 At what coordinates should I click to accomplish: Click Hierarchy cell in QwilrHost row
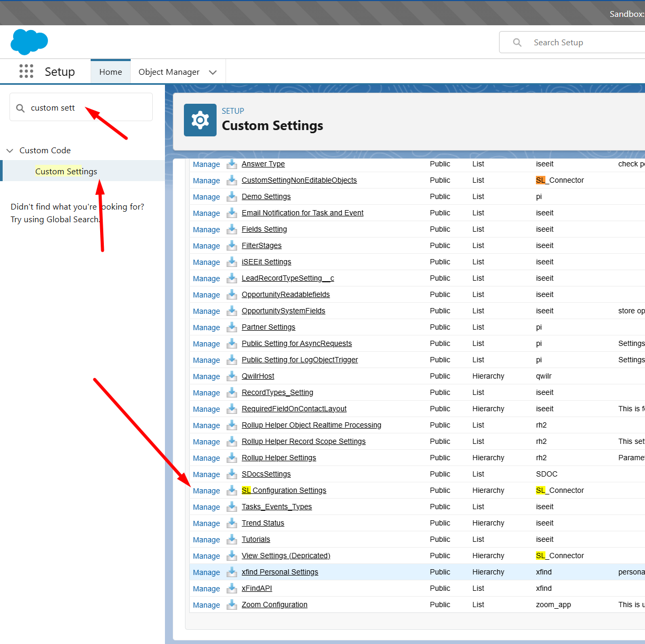488,376
